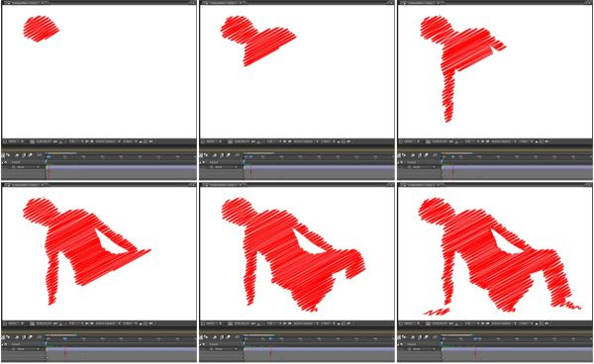
Task: Click the grid and guides icon below head-only preview
Action: coord(33,141)
